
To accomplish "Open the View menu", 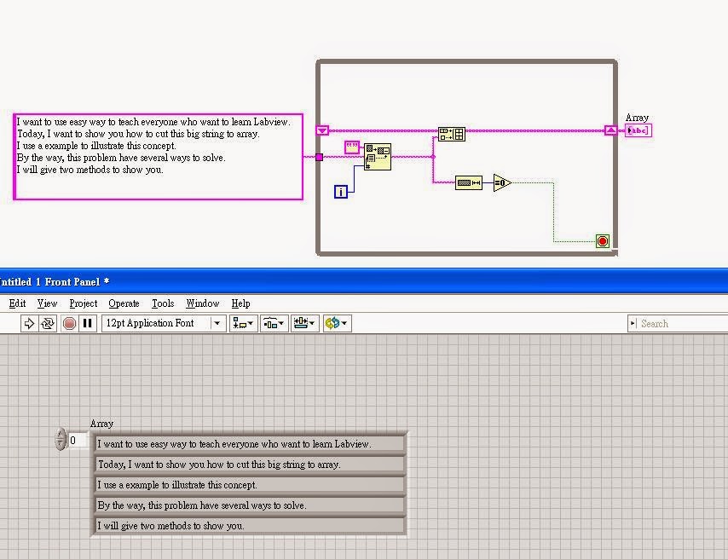I will (48, 303).
